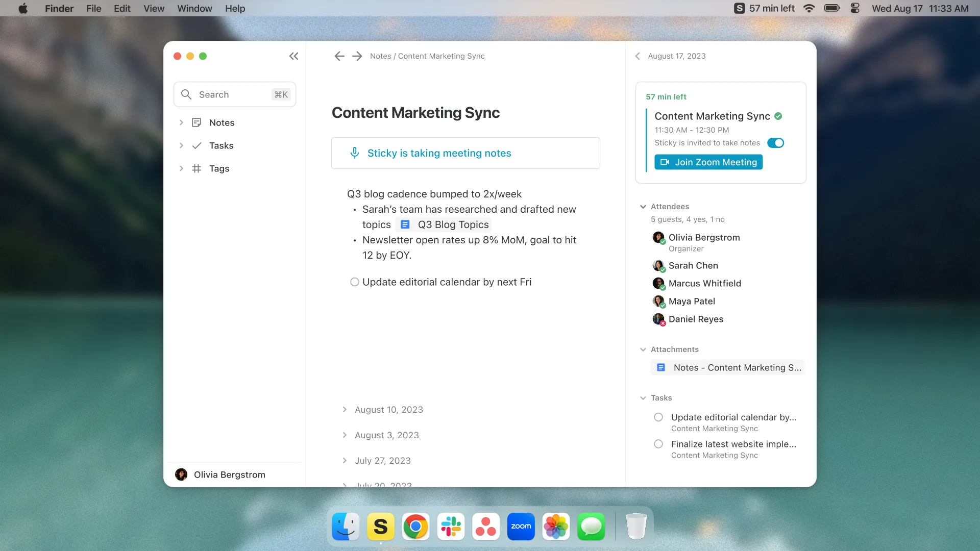Open the File menu
Image resolution: width=980 pixels, height=551 pixels.
[93, 8]
